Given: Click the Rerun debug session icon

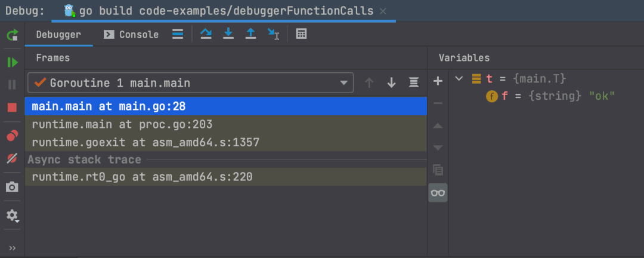Looking at the screenshot, I should click(x=12, y=35).
